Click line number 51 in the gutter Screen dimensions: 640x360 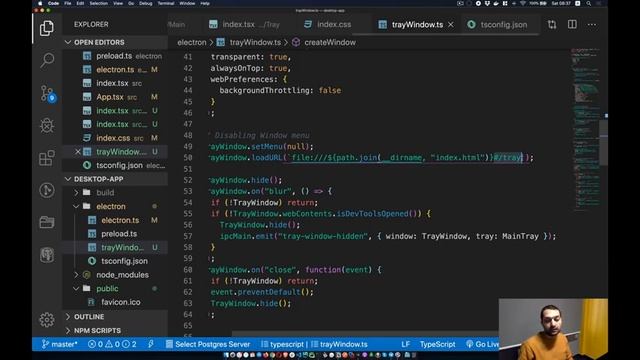188,169
